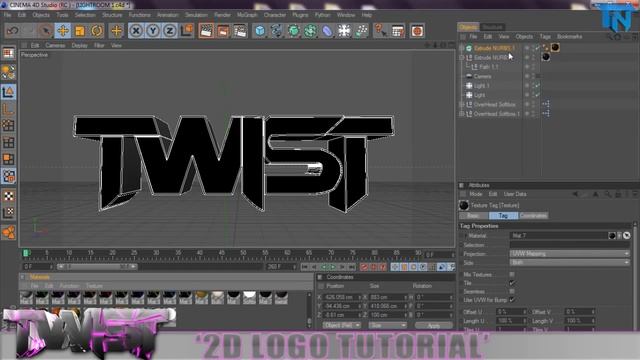Open the Render menu
The height and width of the screenshot is (360, 640).
222,15
